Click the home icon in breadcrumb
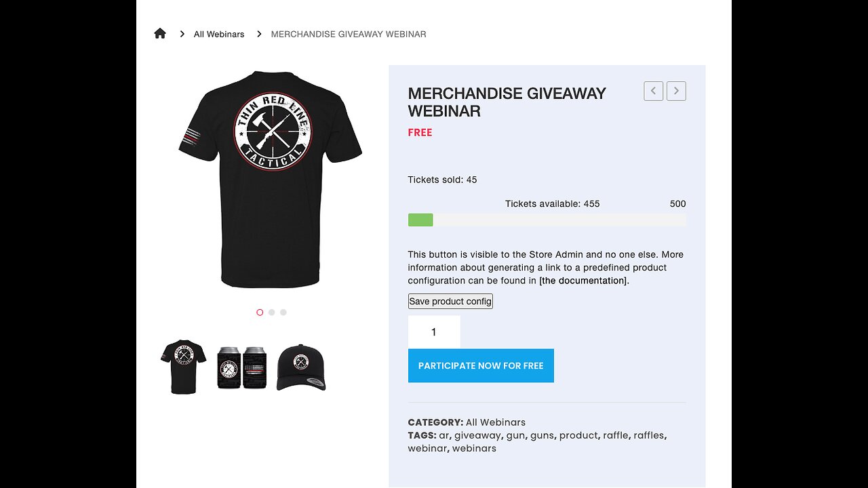 [x=160, y=34]
